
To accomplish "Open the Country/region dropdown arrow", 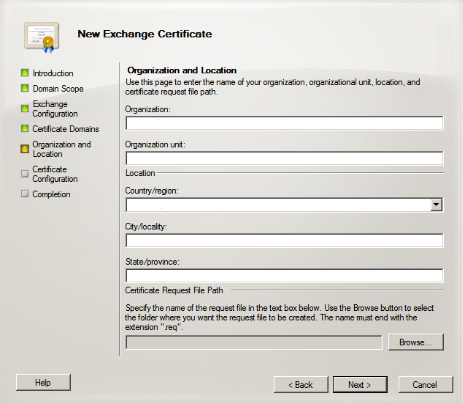I will (436, 205).
